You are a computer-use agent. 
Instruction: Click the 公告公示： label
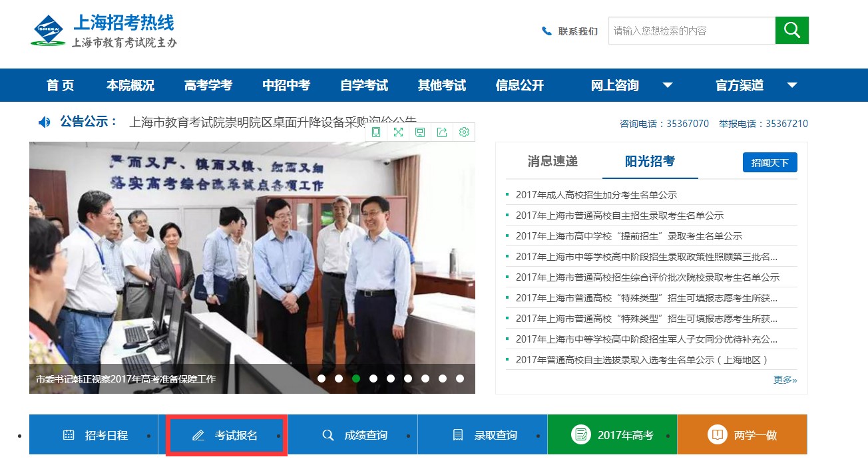point(89,122)
